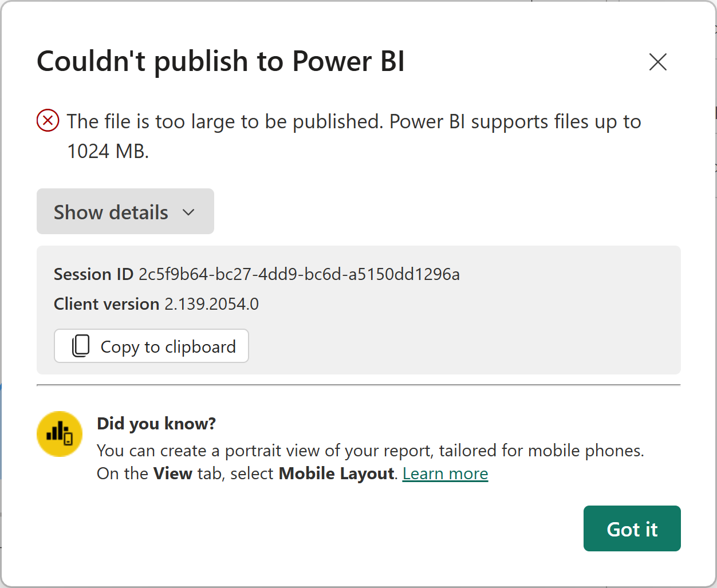Click the Client version number 2.139.2054.0

pyautogui.click(x=211, y=304)
